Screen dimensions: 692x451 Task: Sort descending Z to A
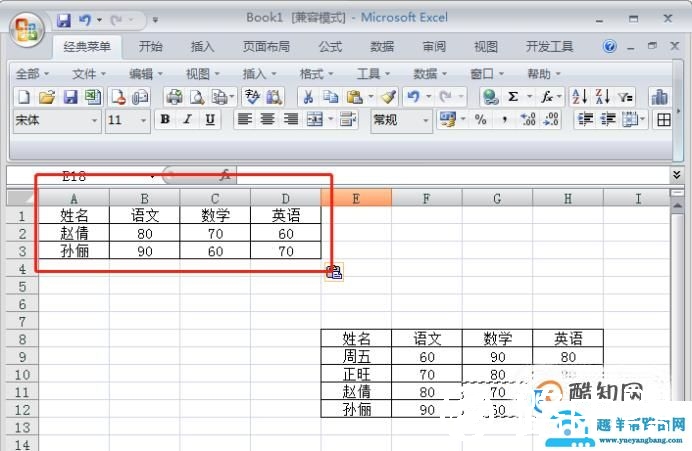(x=602, y=97)
